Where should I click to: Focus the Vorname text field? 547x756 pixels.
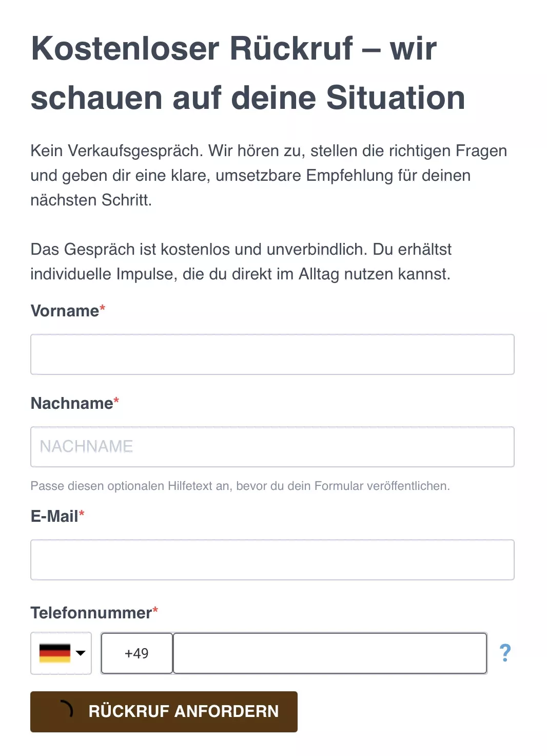click(272, 354)
